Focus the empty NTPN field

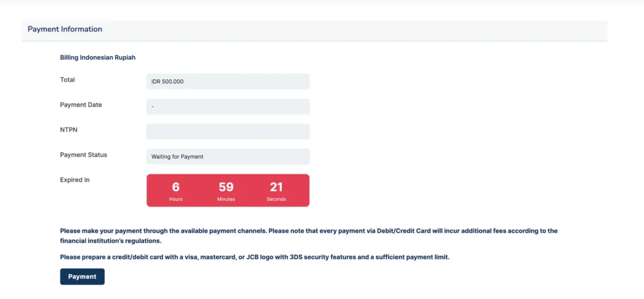(x=228, y=131)
